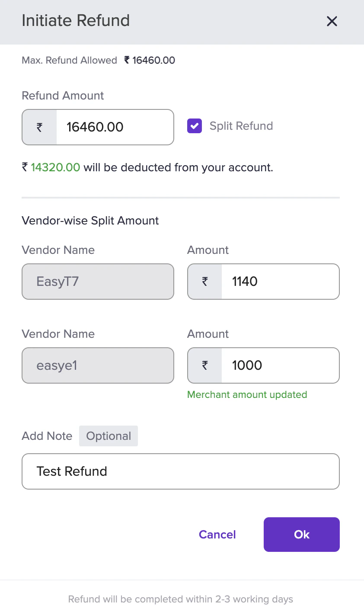
Task: Click the Split Refund label text
Action: pos(241,126)
